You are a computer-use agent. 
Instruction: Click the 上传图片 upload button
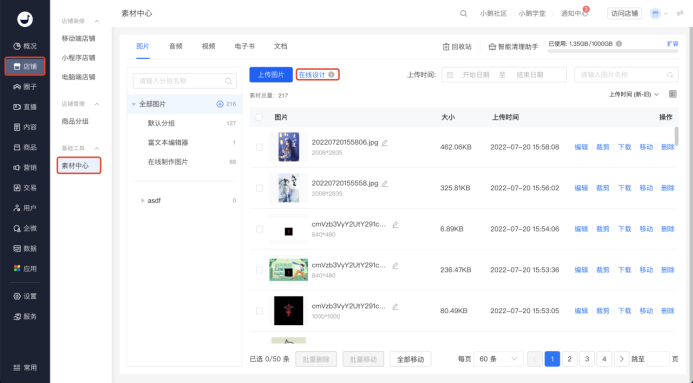[271, 75]
